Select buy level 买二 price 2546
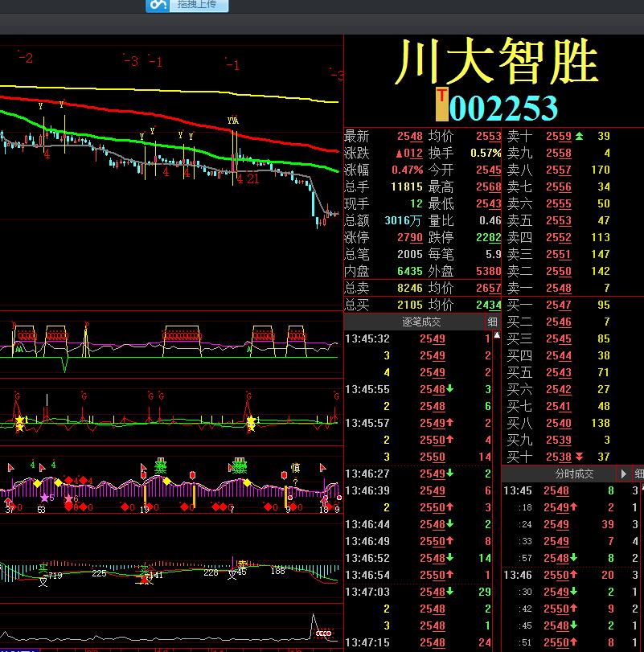 tap(558, 322)
